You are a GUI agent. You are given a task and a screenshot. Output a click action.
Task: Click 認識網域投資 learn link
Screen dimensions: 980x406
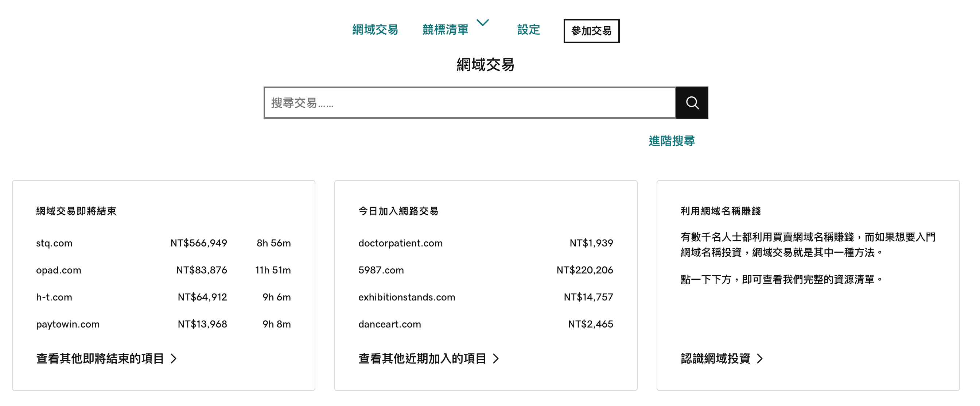click(715, 359)
